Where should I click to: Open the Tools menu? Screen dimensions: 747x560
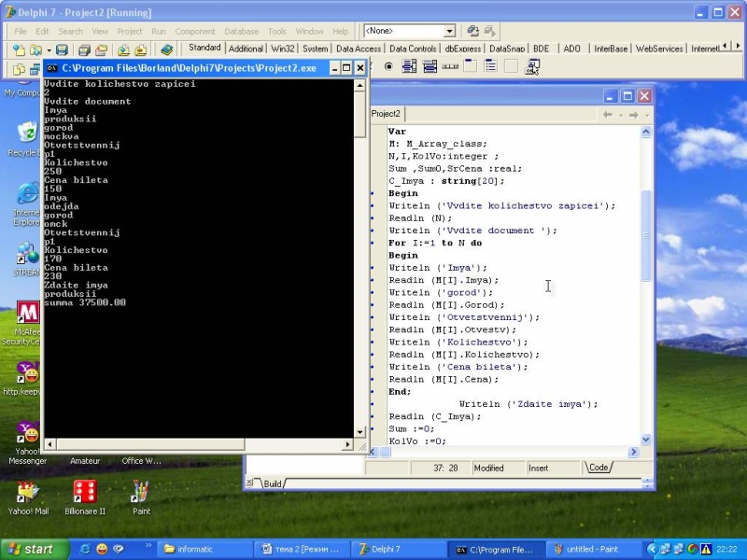[x=276, y=32]
